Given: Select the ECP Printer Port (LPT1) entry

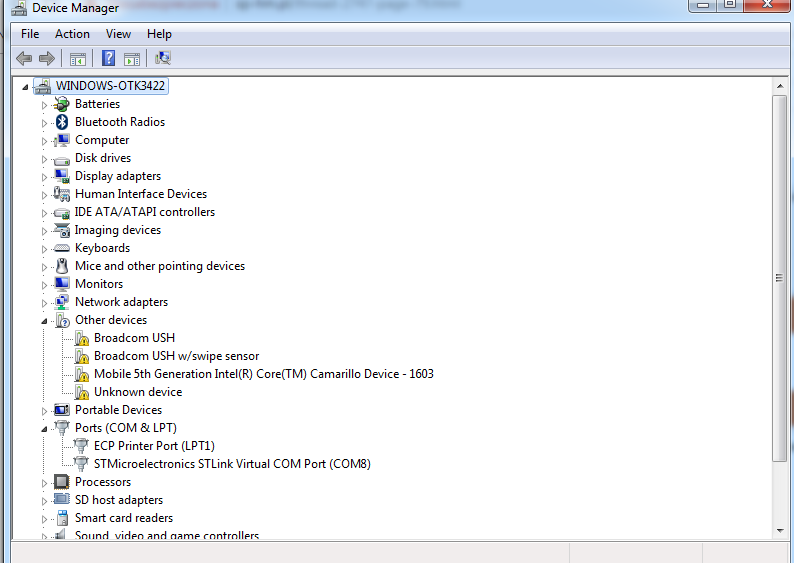Looking at the screenshot, I should pos(154,446).
